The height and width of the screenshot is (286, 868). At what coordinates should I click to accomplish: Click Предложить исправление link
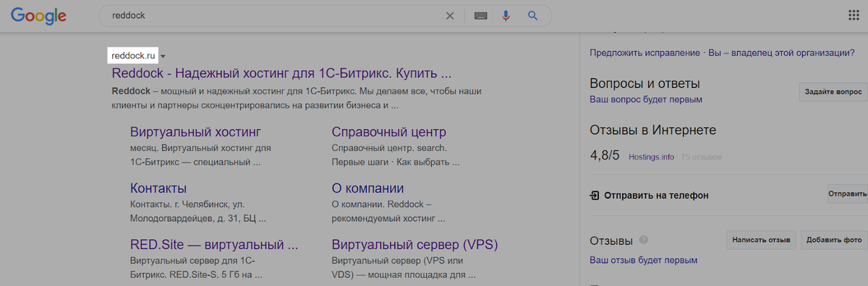tap(645, 53)
